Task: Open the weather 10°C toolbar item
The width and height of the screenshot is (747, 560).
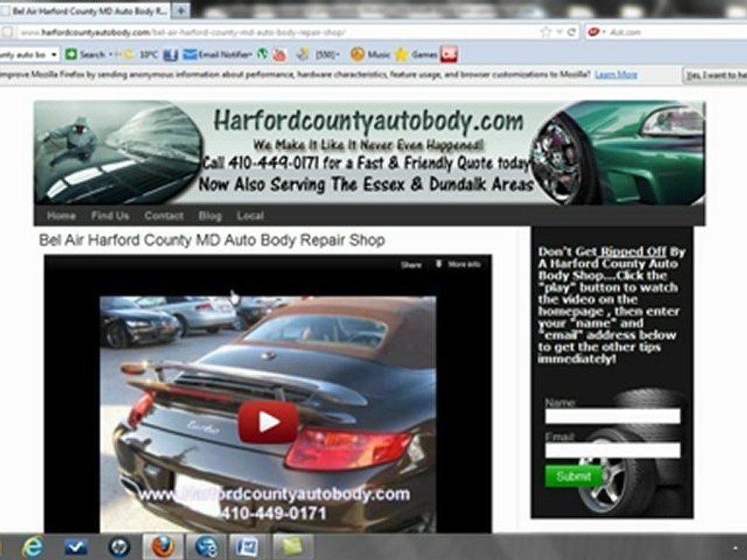Action: point(141,54)
